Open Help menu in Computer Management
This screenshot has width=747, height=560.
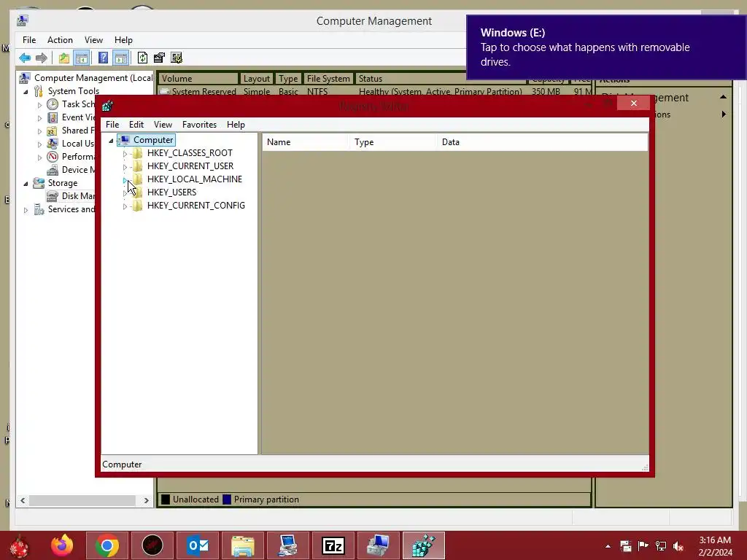[x=123, y=40]
